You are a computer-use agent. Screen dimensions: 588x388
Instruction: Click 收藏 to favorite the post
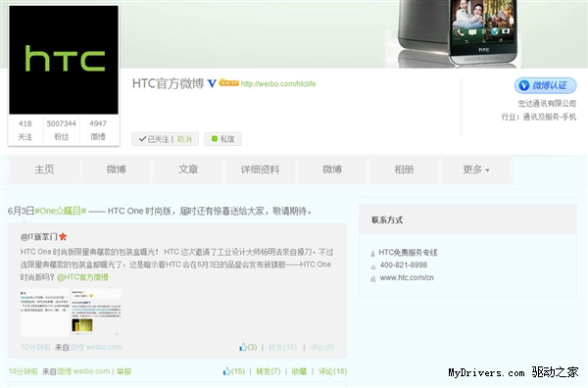coord(299,371)
